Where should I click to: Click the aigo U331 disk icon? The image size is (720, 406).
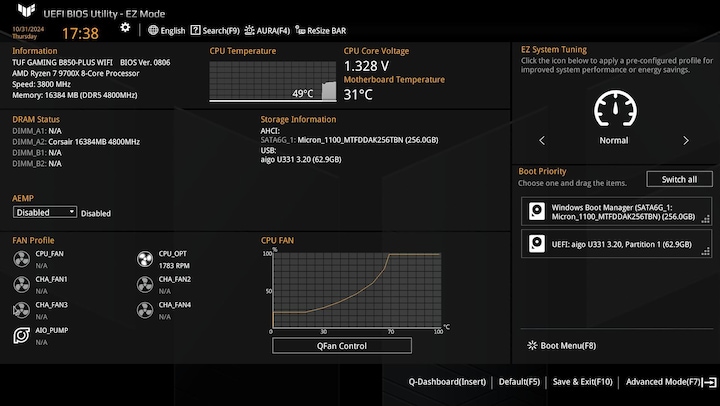[x=536, y=244]
